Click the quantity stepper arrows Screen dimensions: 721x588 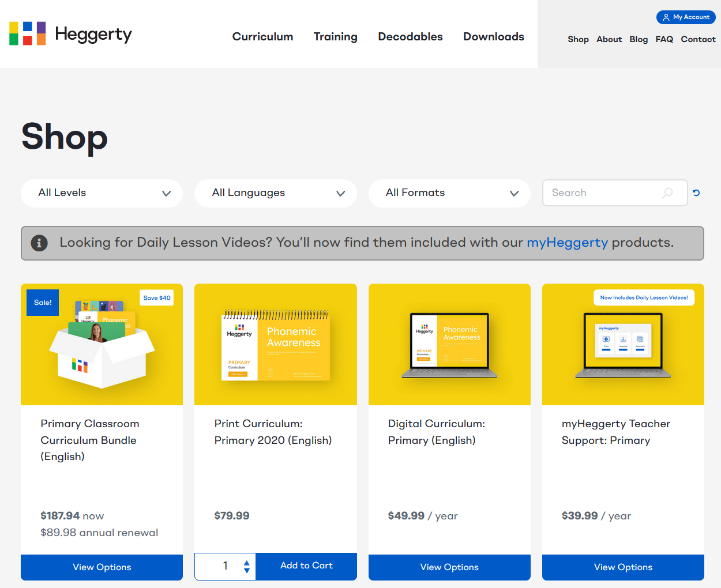(x=246, y=566)
